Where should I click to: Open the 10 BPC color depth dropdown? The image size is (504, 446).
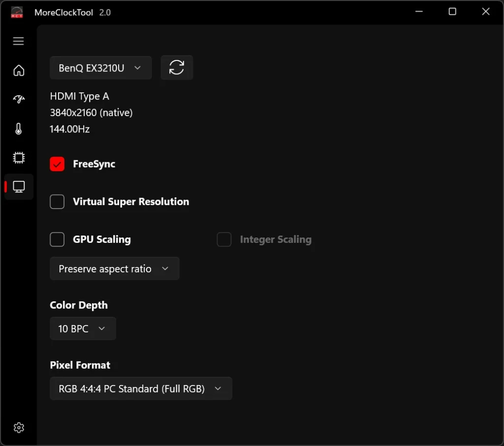[83, 329]
